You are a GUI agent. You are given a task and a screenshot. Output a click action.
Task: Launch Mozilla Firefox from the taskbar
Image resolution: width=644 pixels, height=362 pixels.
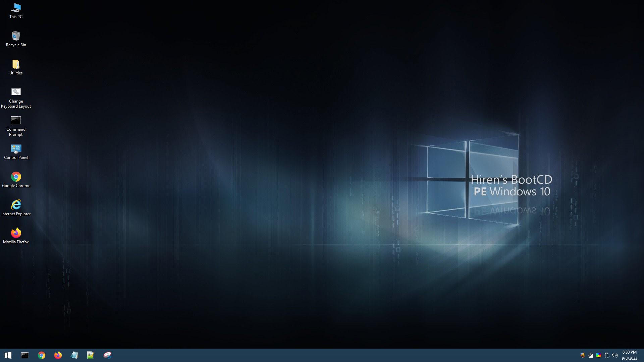(58, 355)
